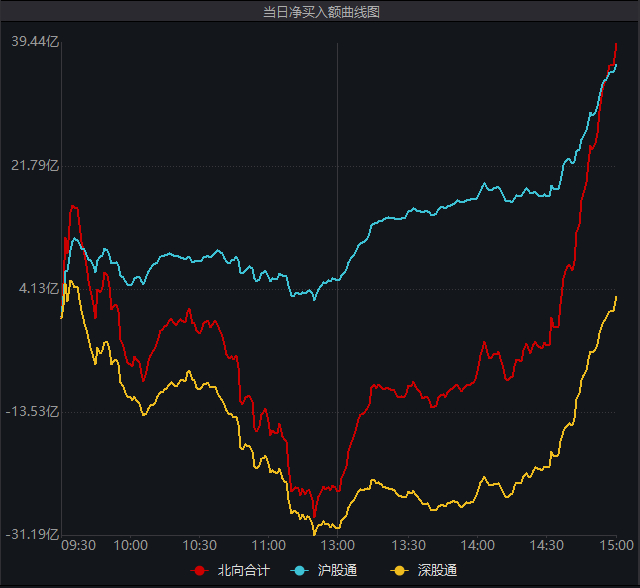Click the chart title 当日净买入额曲线图
Screen dimensions: 640x588
pos(321,12)
